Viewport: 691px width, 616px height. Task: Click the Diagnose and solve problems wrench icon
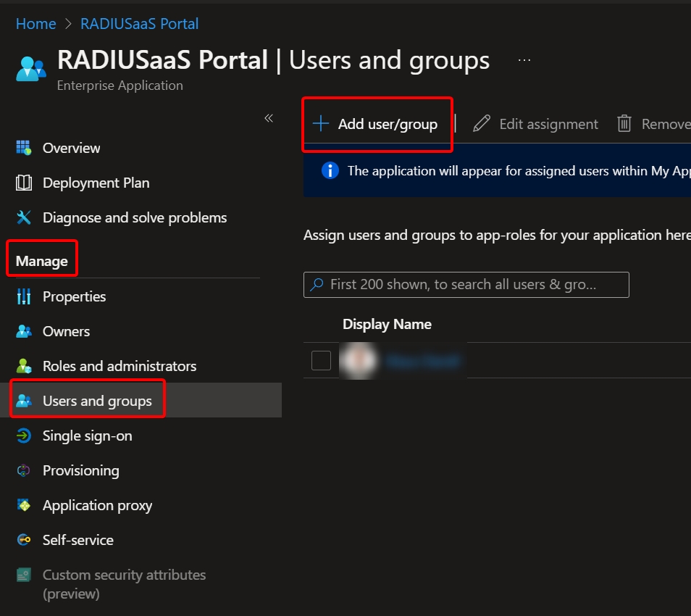point(24,217)
